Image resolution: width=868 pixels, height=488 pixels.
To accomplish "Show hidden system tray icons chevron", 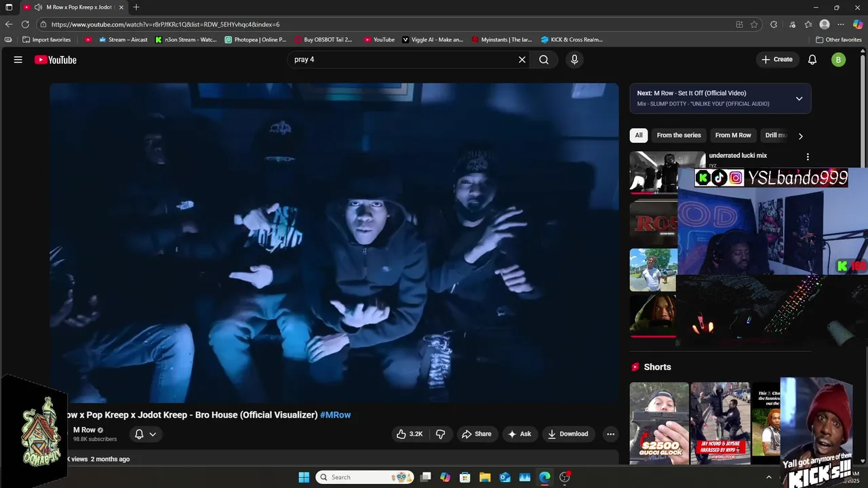I will click(768, 477).
